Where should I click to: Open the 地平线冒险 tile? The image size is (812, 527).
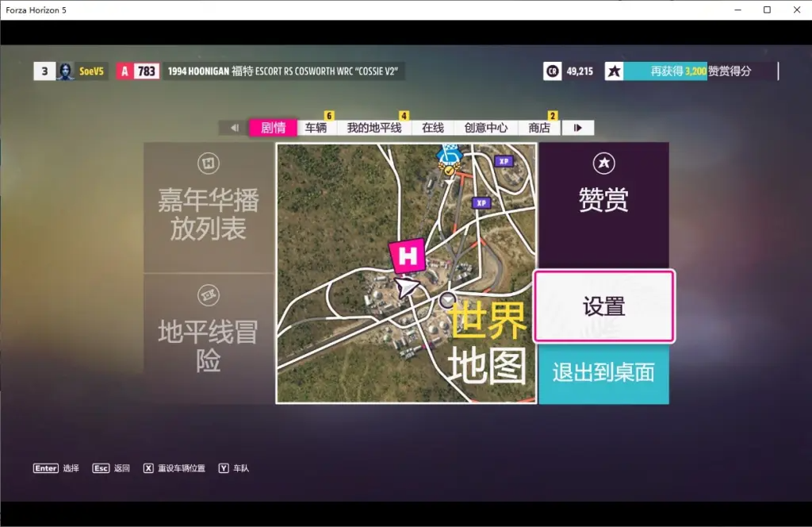pos(209,339)
